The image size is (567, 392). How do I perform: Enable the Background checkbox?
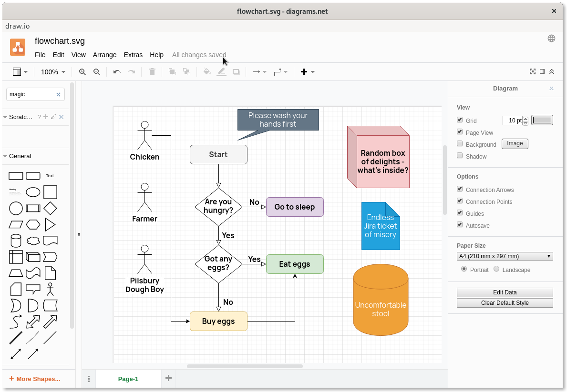click(460, 143)
